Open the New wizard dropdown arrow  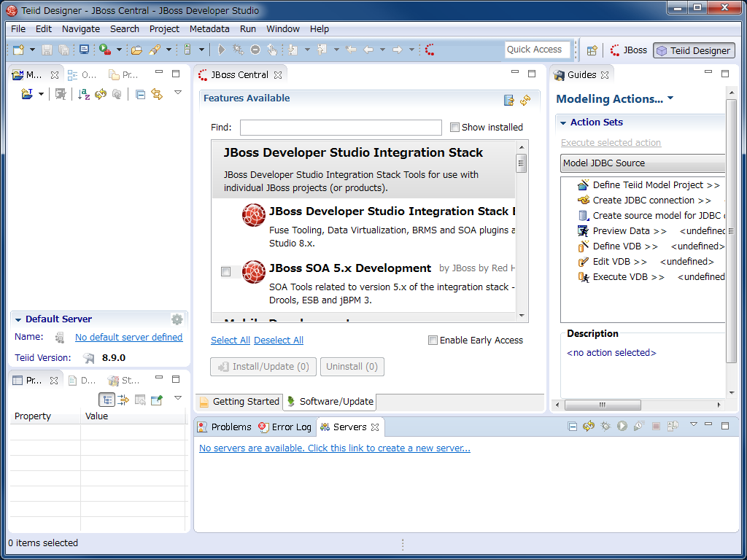coord(32,50)
